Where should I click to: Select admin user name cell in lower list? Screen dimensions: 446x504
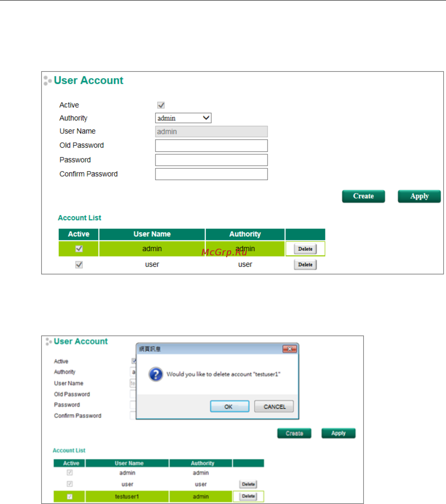point(127,473)
